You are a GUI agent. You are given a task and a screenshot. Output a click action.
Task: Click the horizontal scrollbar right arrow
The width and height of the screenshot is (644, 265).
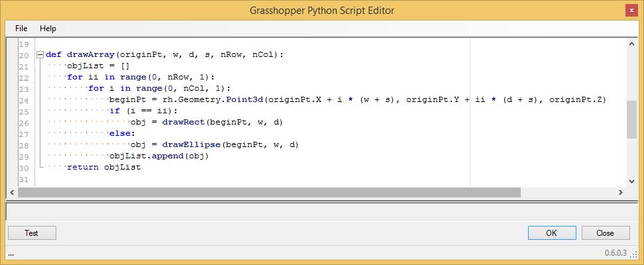click(621, 192)
